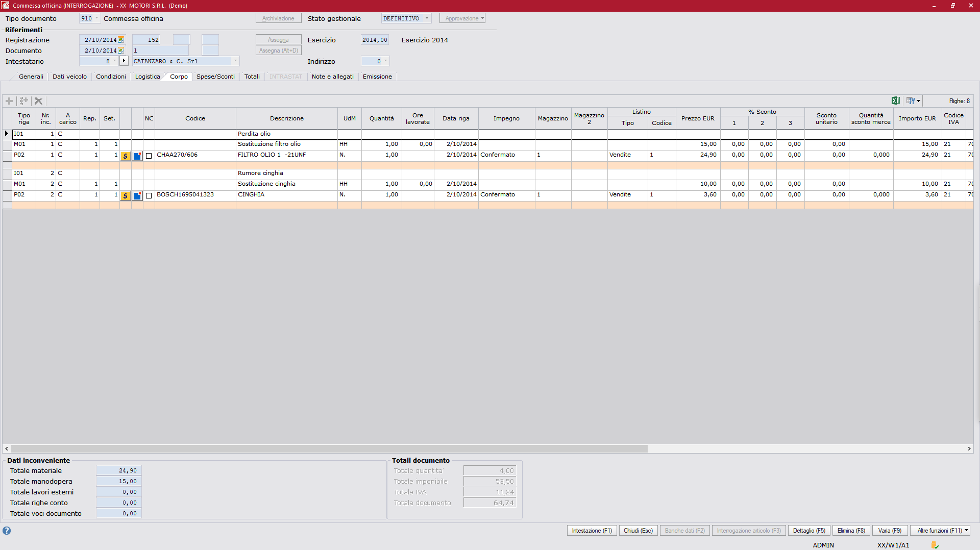Open the Emissione tab

pyautogui.click(x=377, y=77)
